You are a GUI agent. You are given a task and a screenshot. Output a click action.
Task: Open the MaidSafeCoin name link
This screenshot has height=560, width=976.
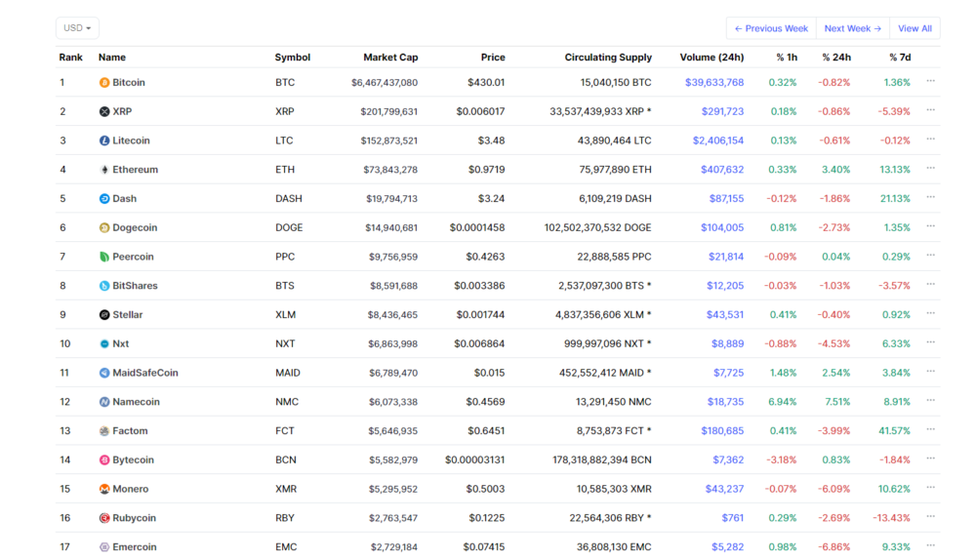point(145,373)
